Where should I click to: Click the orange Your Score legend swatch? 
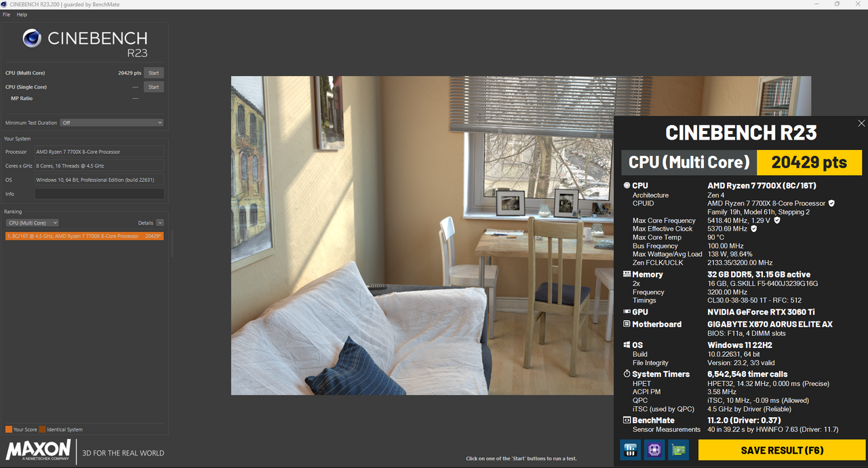8,429
